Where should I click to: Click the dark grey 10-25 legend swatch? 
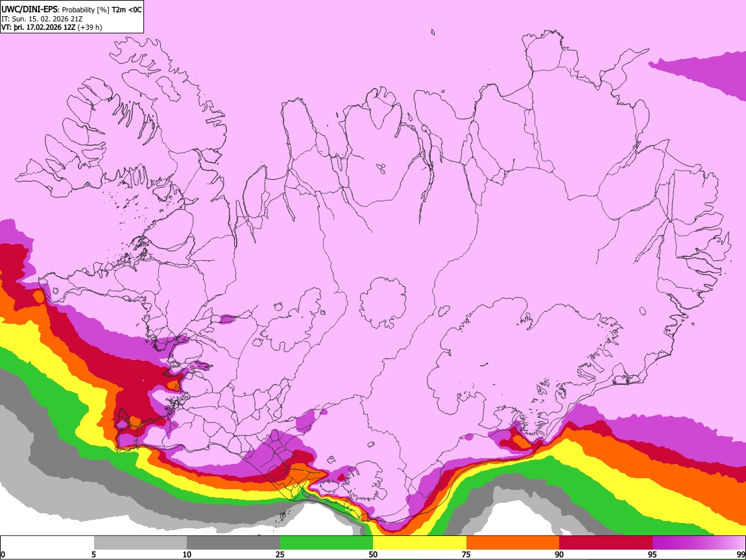click(234, 543)
